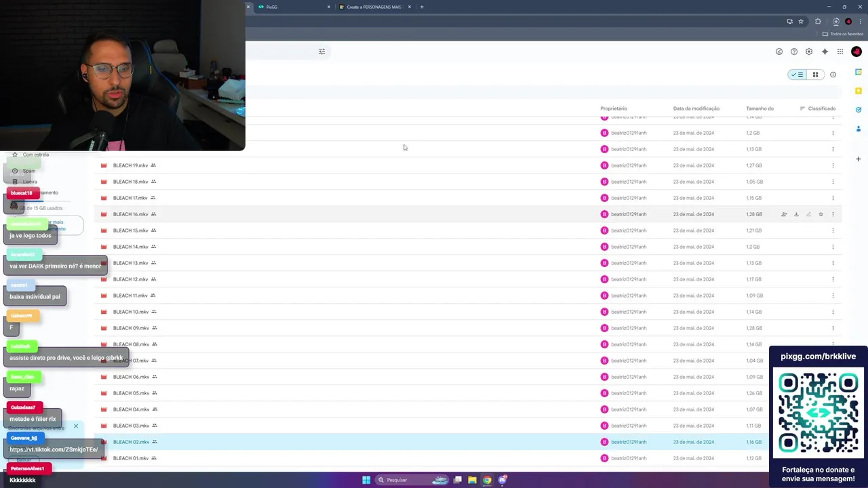Open more actions for BLEACH 19.mkv

click(833, 165)
